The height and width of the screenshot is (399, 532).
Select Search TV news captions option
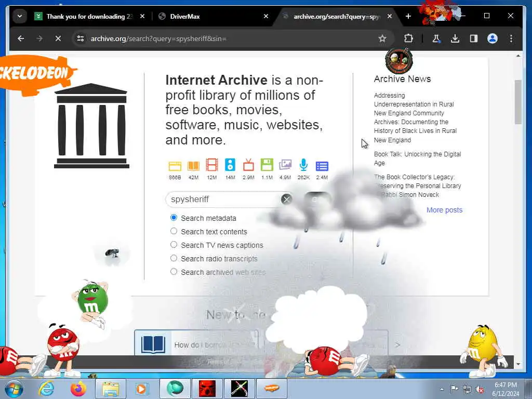tap(174, 245)
